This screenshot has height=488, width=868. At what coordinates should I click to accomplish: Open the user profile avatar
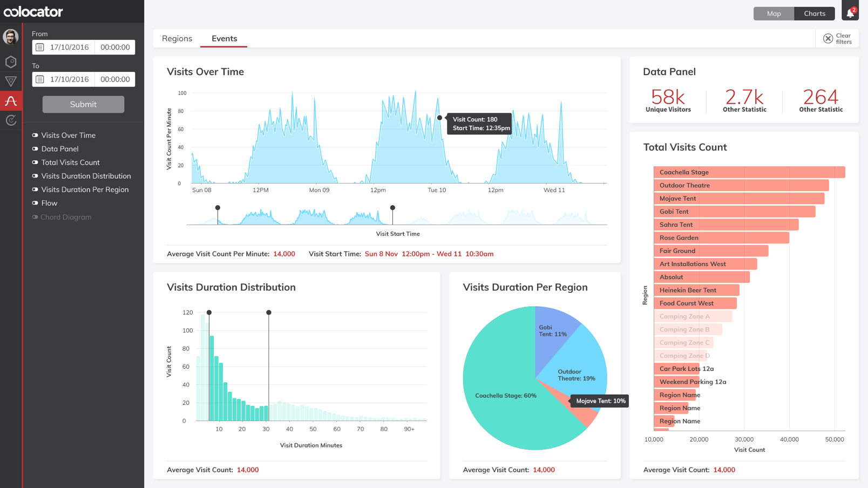click(x=11, y=37)
